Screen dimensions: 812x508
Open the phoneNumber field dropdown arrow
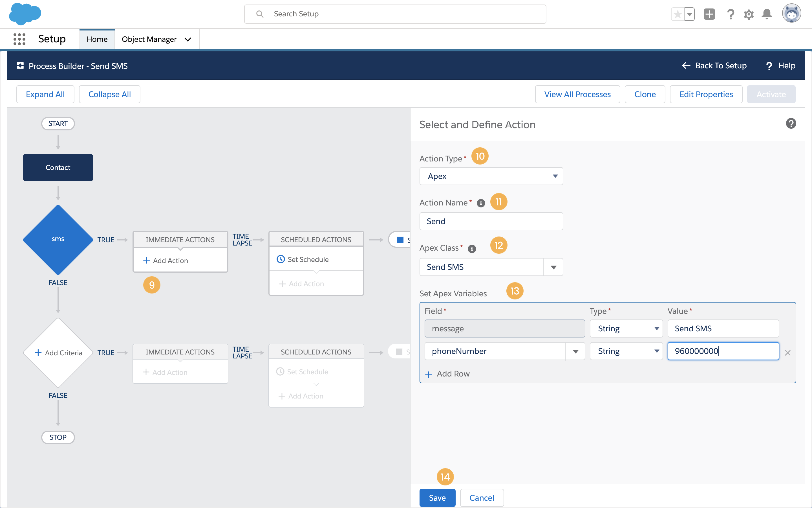[575, 351]
